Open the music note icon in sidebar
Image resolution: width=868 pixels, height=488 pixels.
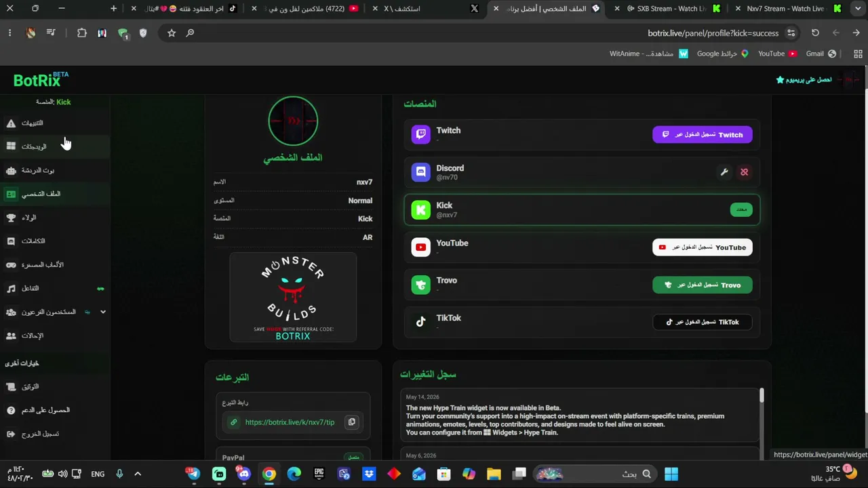[11, 289]
